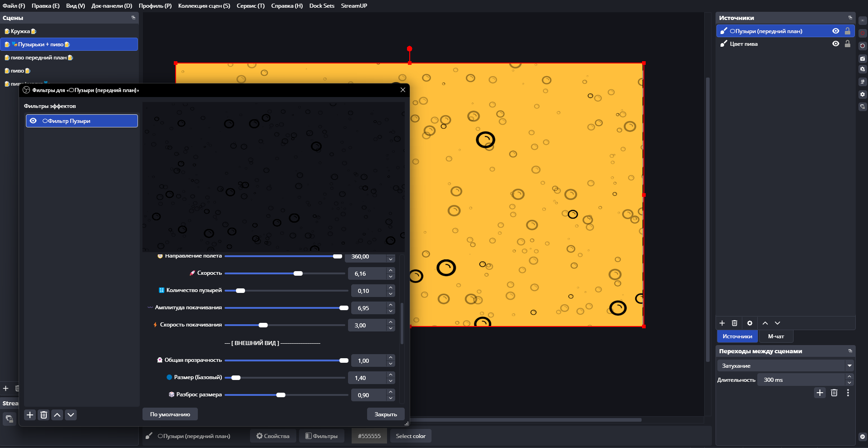Add new source with plus icon
868x448 pixels.
click(722, 323)
